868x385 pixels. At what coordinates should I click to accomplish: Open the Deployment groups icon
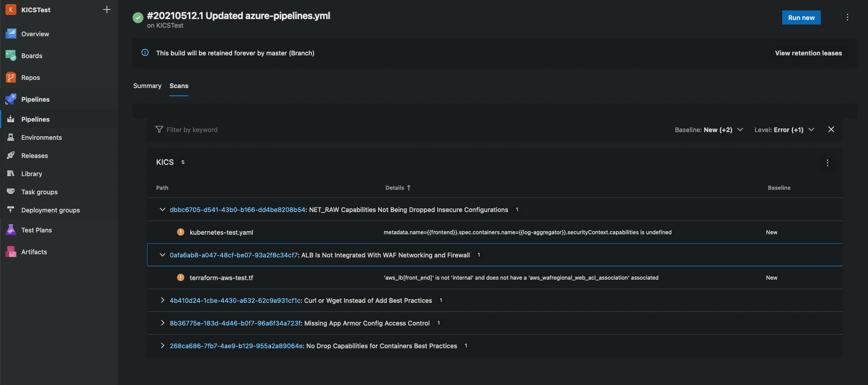tap(11, 210)
